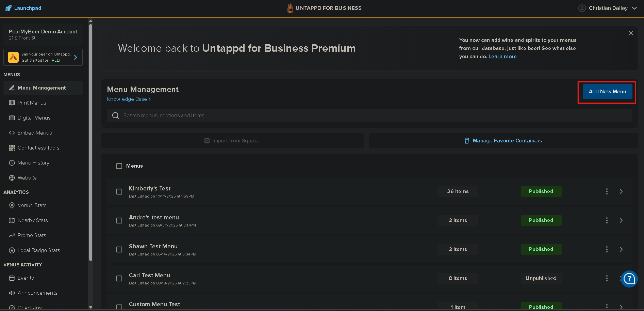Screen dimensions: 644x311
Task: Click the Contactless Tools QR icon
Action: pyautogui.click(x=12, y=148)
